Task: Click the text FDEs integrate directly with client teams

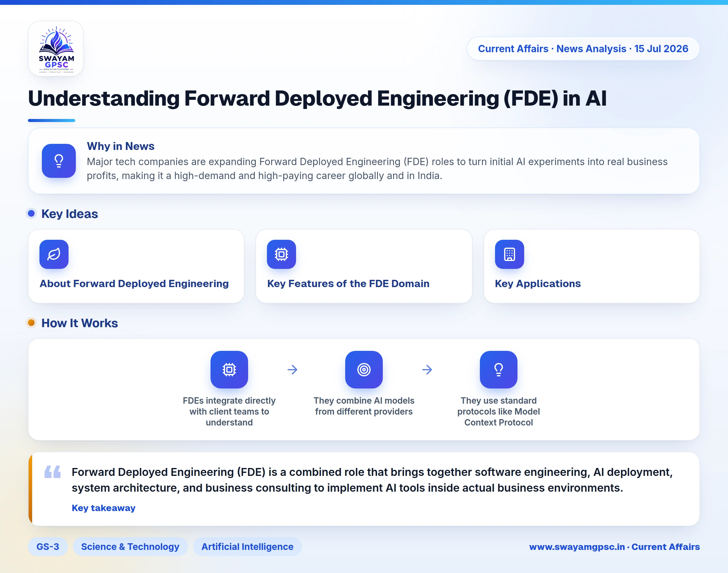Action: pyautogui.click(x=229, y=412)
